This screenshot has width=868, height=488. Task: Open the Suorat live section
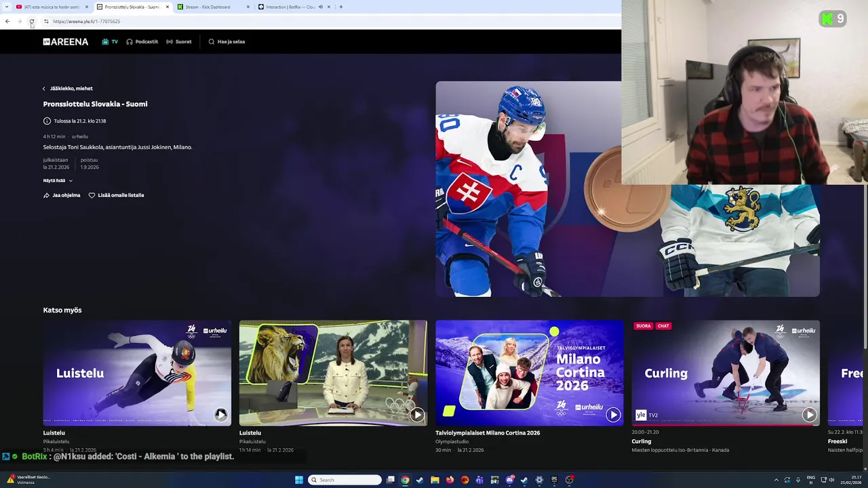click(178, 41)
